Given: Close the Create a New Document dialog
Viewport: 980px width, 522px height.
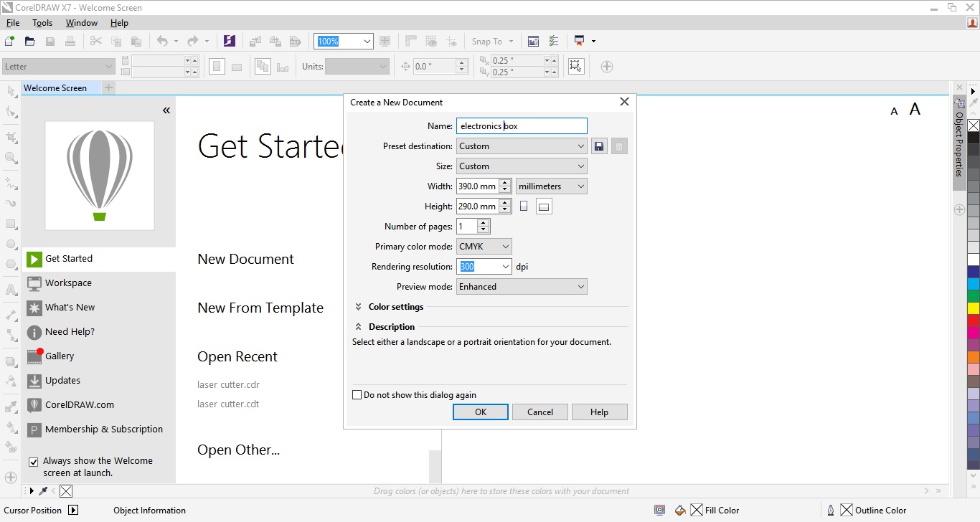Looking at the screenshot, I should point(624,102).
